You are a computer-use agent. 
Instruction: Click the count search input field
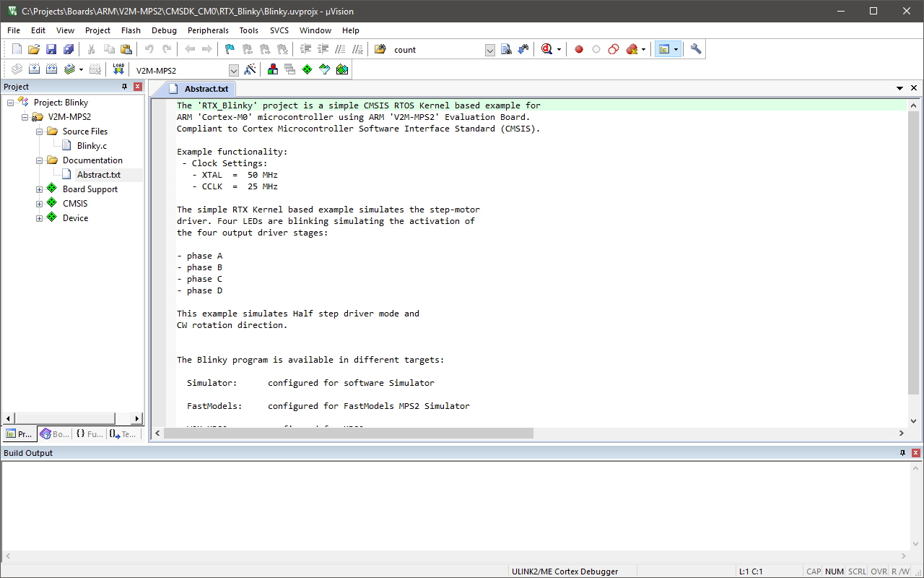[437, 50]
